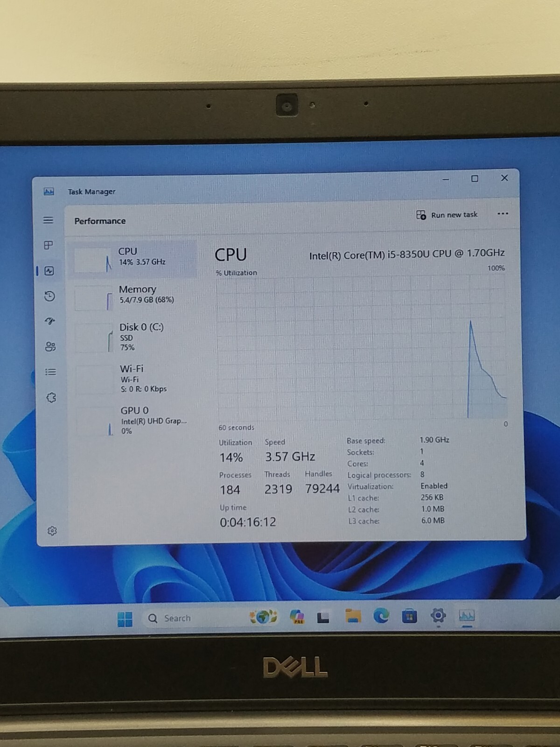Click the Virtualization Enabled value
Viewport: 560px width, 747px height.
tap(434, 486)
